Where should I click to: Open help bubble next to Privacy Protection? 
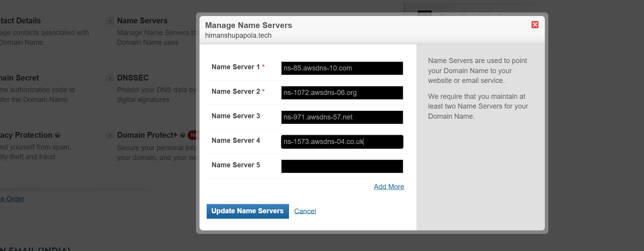coord(58,135)
